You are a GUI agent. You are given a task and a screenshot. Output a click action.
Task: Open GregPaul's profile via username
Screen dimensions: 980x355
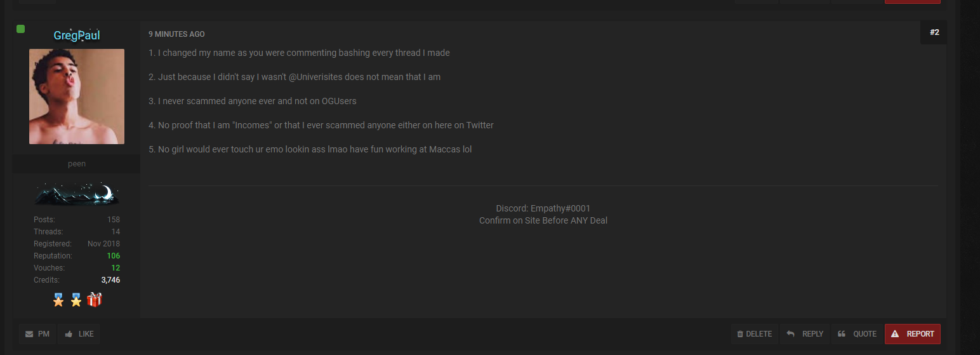(x=77, y=36)
